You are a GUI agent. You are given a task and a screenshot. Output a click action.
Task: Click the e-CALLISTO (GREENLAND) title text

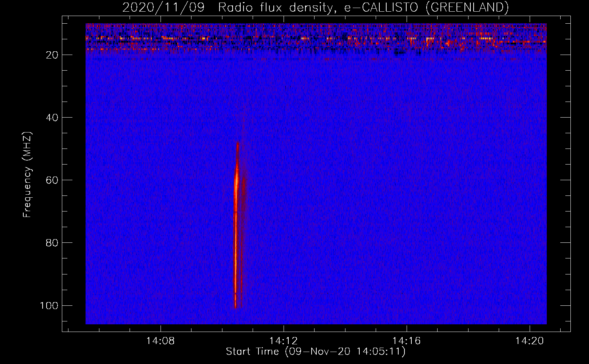click(426, 7)
